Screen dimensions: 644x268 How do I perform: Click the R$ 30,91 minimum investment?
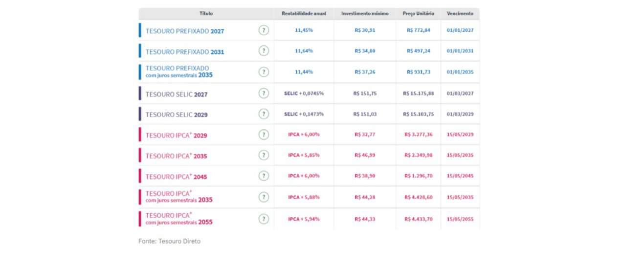(x=365, y=30)
